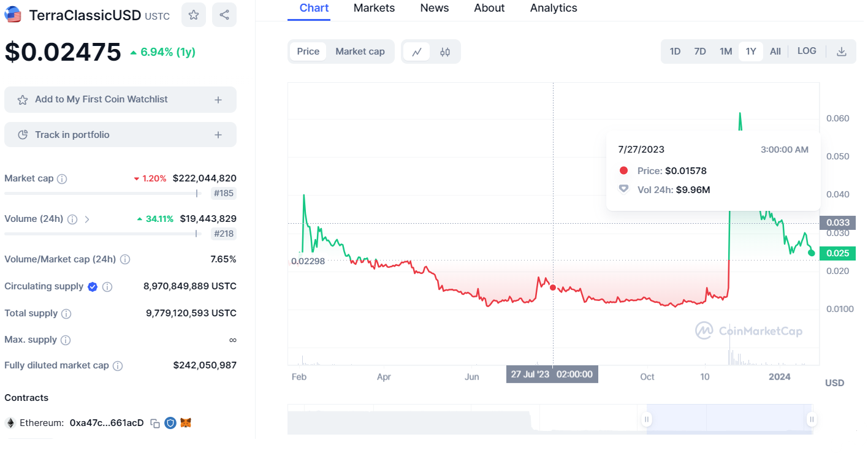Set chart range to All
The height and width of the screenshot is (453, 868).
[775, 51]
